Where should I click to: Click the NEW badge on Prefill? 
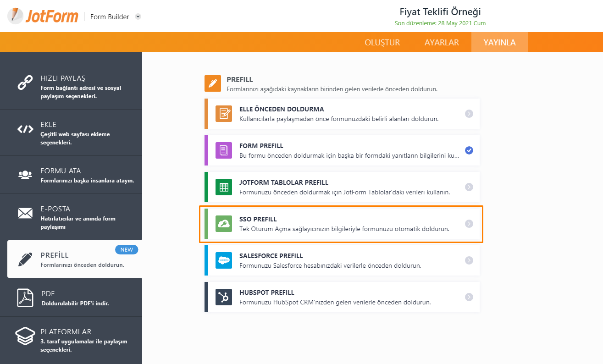point(127,250)
